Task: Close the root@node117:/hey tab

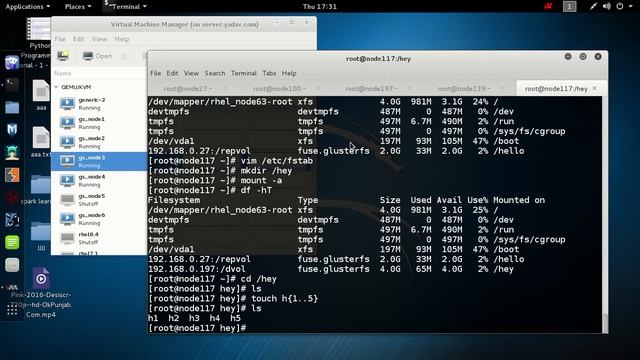Action: [594, 88]
